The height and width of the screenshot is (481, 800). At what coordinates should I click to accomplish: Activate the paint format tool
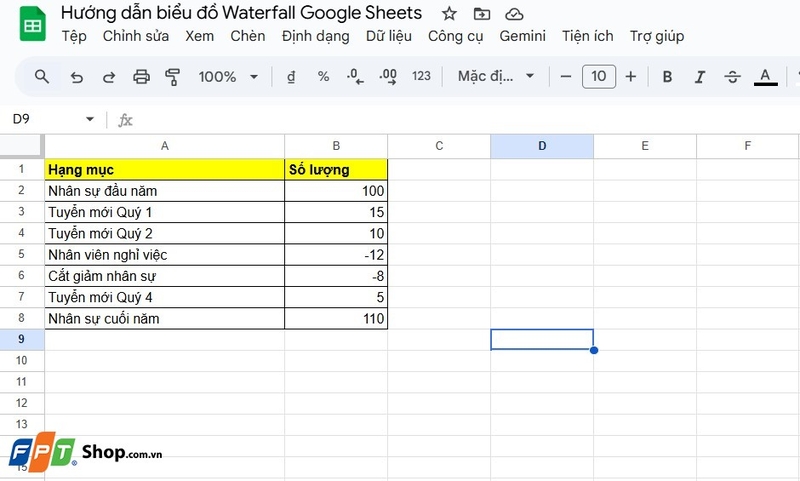(172, 77)
